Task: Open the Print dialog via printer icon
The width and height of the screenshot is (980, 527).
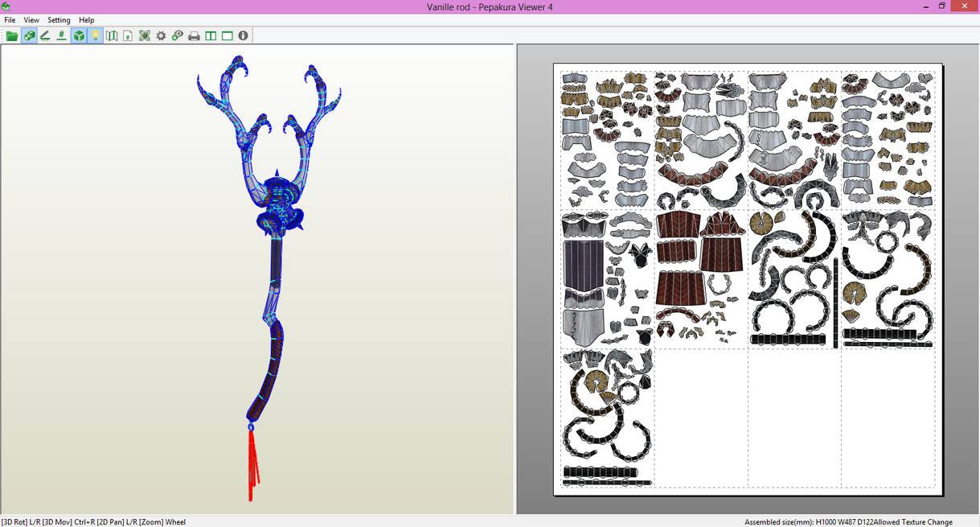Action: click(x=194, y=35)
